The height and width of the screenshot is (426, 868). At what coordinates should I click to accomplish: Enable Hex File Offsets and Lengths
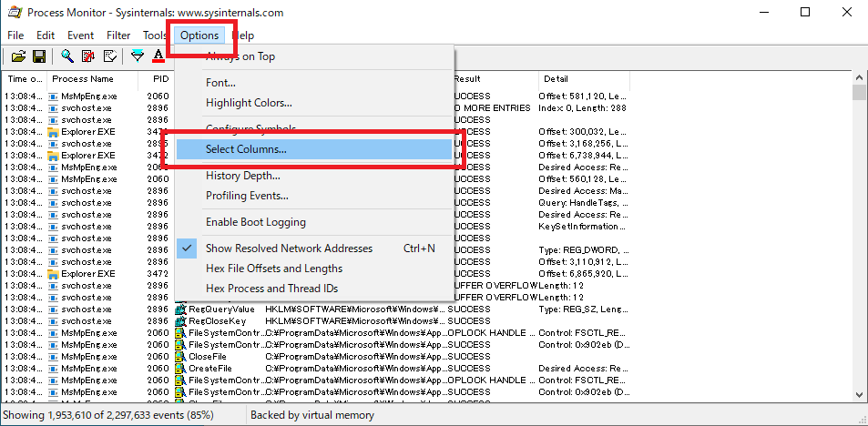point(314,269)
